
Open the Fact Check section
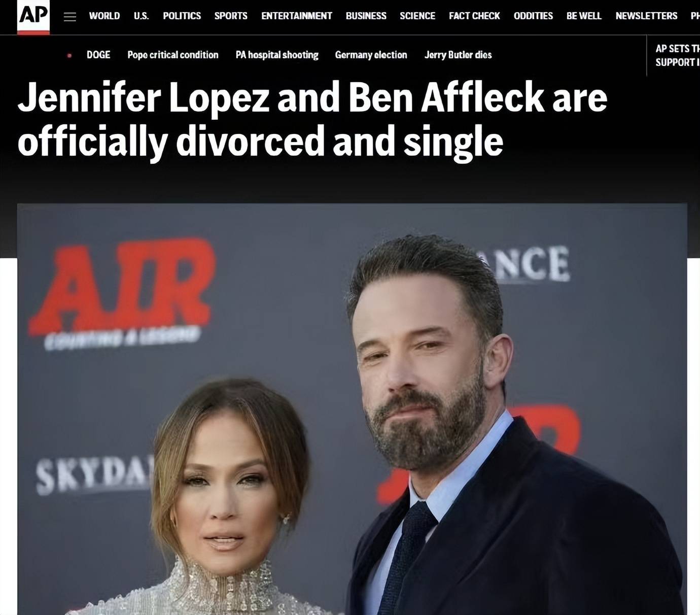474,16
